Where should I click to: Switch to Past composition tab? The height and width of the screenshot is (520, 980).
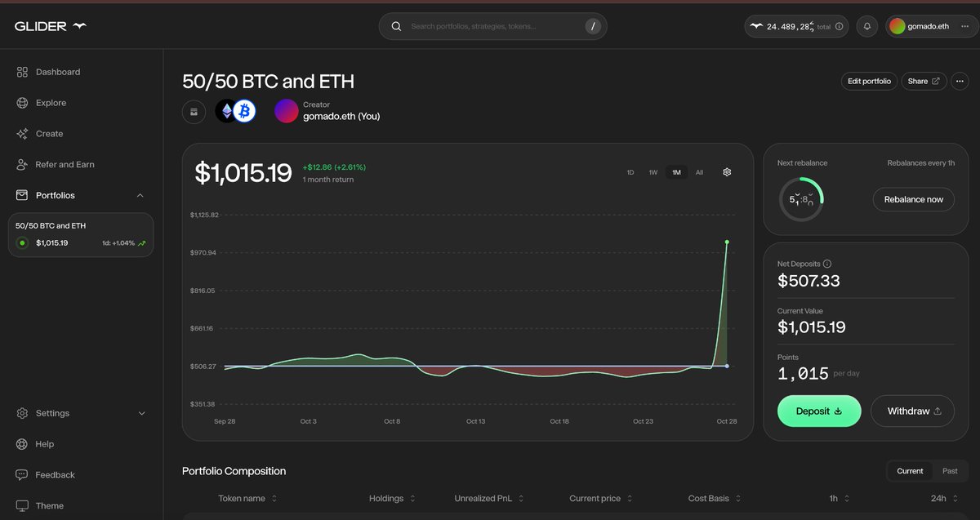[950, 471]
